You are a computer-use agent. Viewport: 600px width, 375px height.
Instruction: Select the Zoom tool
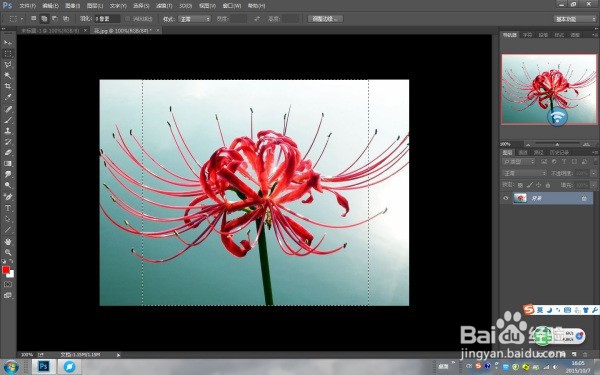point(8,253)
